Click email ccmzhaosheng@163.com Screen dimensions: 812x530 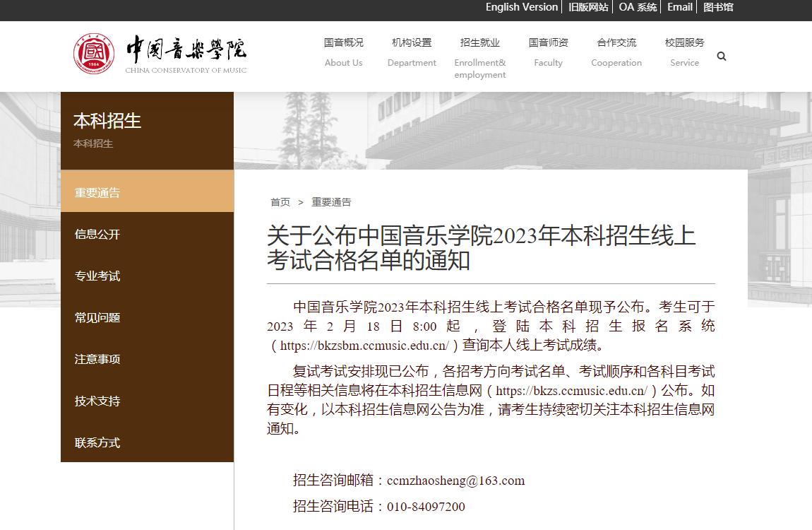tap(455, 481)
